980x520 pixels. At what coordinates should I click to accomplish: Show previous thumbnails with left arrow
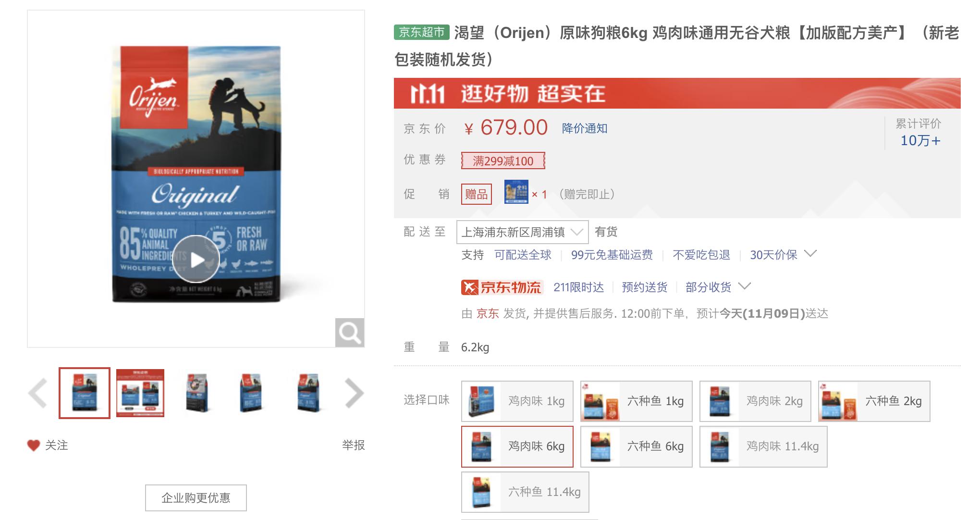point(38,393)
